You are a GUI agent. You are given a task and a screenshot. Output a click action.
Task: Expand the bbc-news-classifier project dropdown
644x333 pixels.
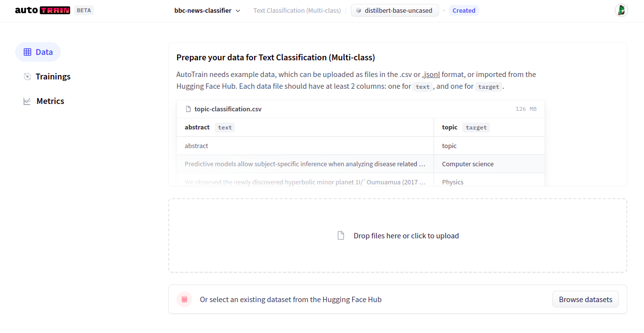point(206,10)
